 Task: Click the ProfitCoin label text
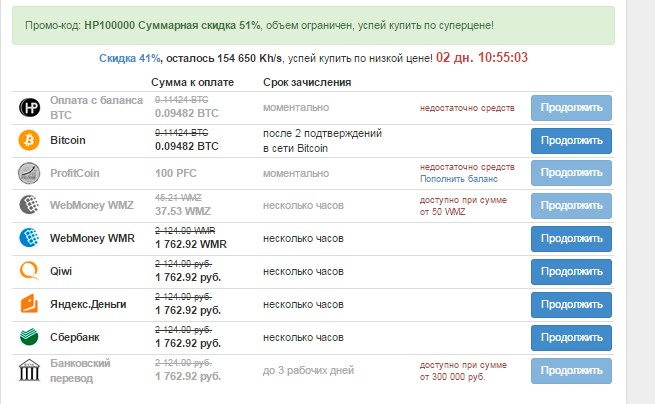pos(75,173)
